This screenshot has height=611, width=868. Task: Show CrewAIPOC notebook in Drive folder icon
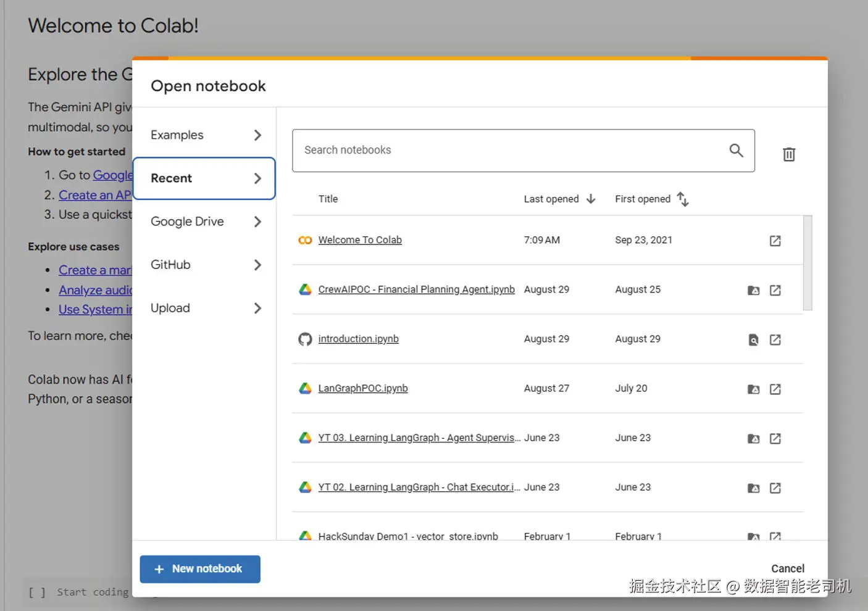pos(753,290)
